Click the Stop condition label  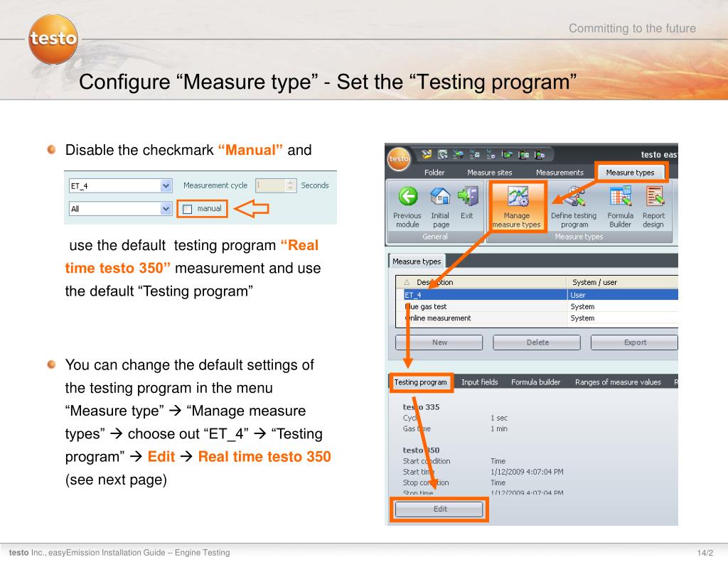click(x=426, y=482)
